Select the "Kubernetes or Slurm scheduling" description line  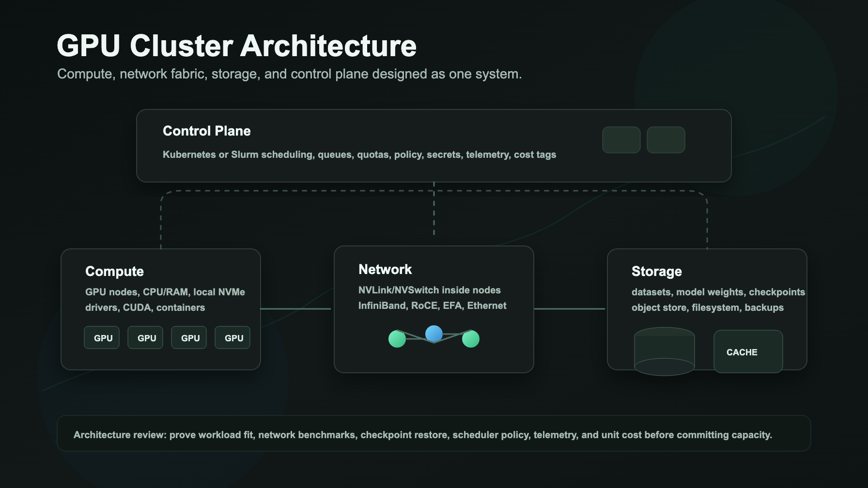pos(359,155)
